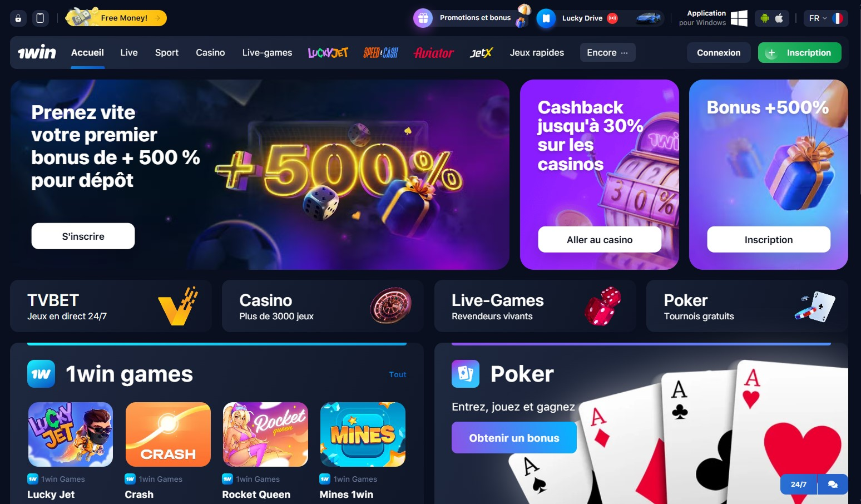Open the Free Money! arrow banner
The image size is (861, 504).
click(116, 18)
